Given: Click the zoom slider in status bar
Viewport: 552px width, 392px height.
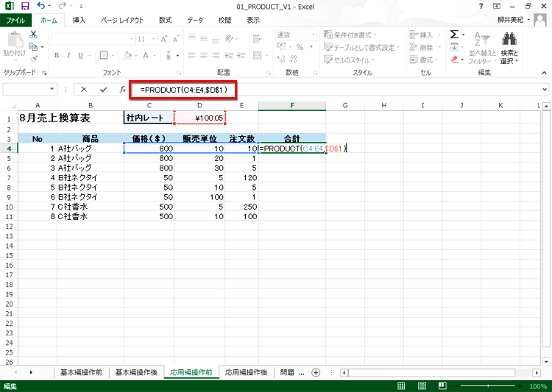Looking at the screenshot, I should pyautogui.click(x=488, y=386).
